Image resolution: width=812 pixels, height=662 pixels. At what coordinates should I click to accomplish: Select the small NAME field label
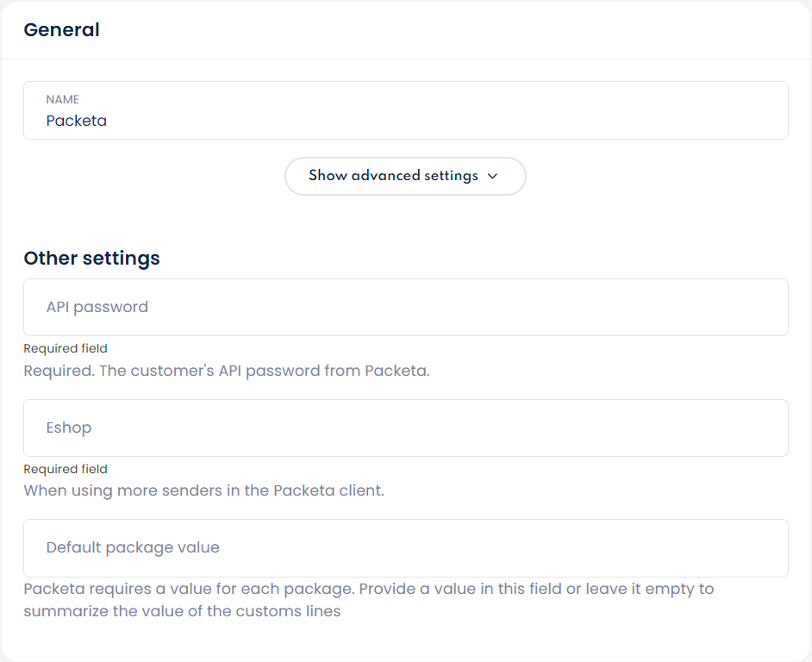[63, 100]
